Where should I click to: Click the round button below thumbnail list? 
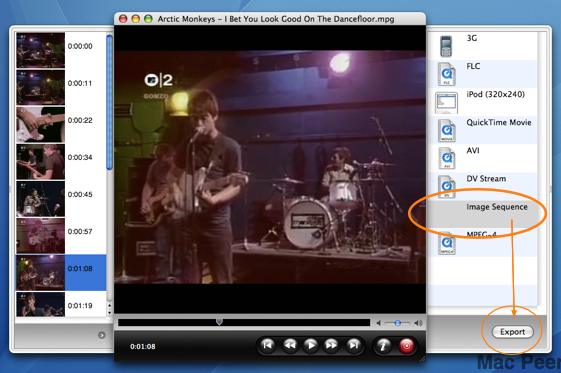point(102,335)
